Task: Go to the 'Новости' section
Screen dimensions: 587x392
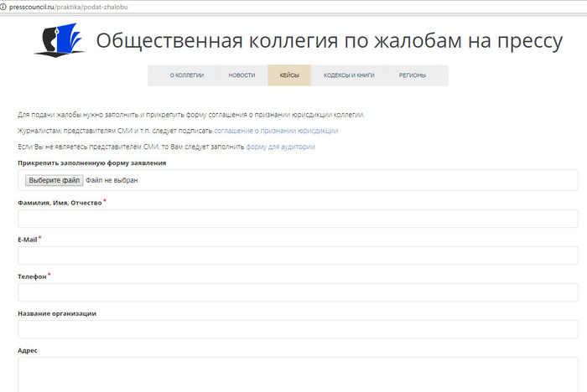Action: coord(242,75)
